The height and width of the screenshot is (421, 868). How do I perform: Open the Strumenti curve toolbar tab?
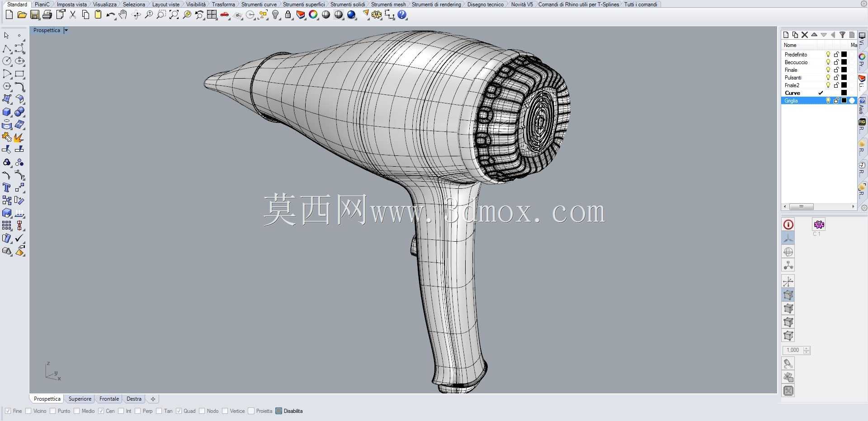[x=259, y=5]
